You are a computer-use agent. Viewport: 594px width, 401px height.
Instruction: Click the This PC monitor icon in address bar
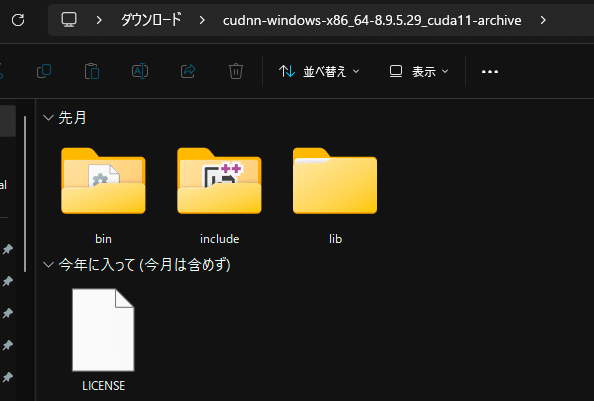pyautogui.click(x=69, y=20)
